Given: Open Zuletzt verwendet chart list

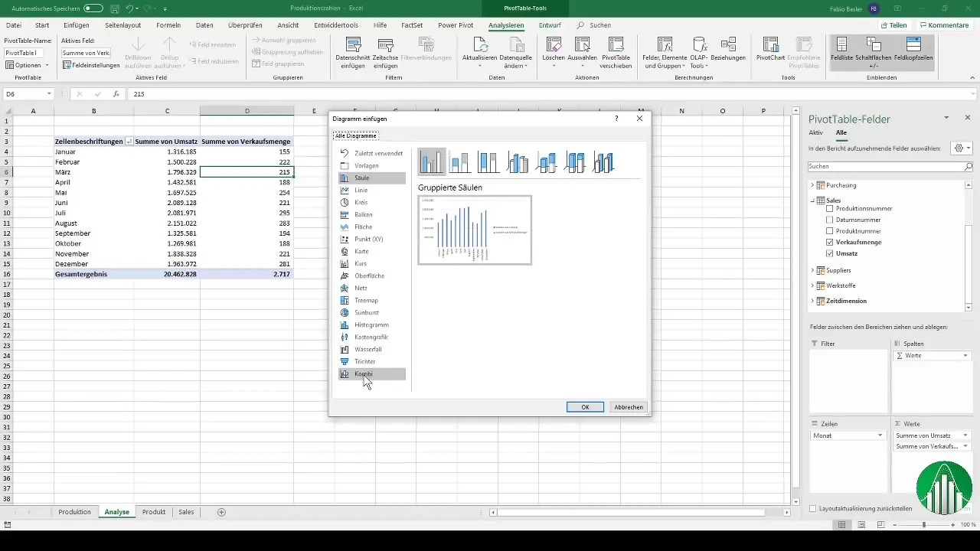Looking at the screenshot, I should (371, 153).
